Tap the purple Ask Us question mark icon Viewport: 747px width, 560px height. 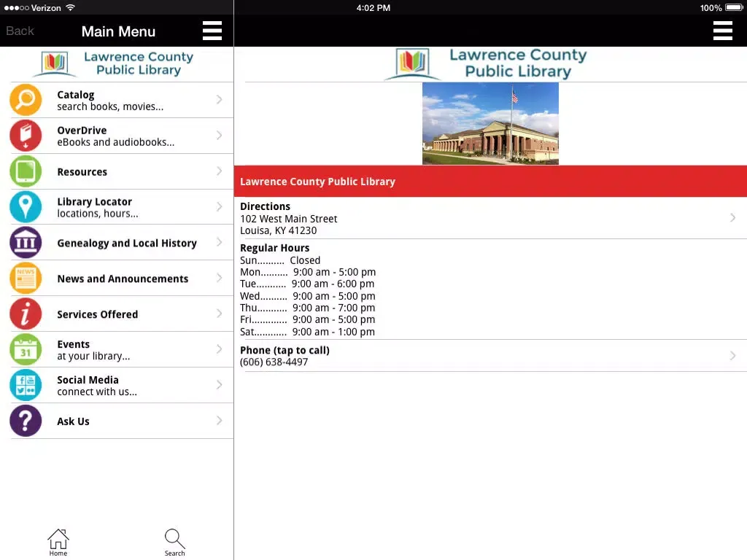point(26,421)
